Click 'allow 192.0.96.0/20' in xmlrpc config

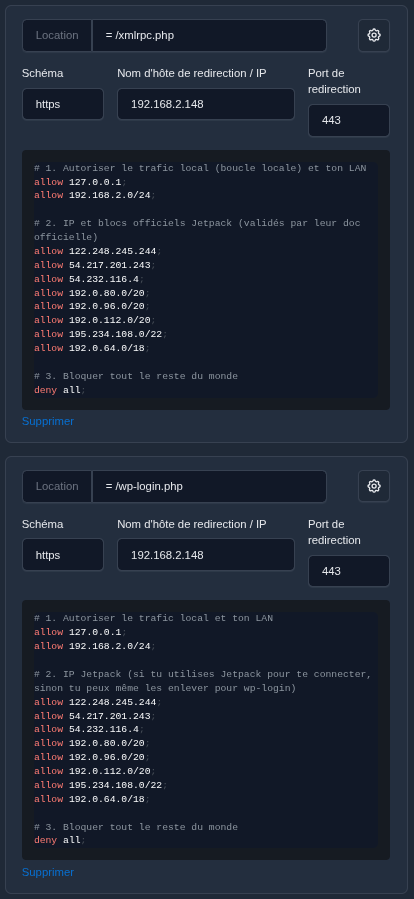coord(92,307)
